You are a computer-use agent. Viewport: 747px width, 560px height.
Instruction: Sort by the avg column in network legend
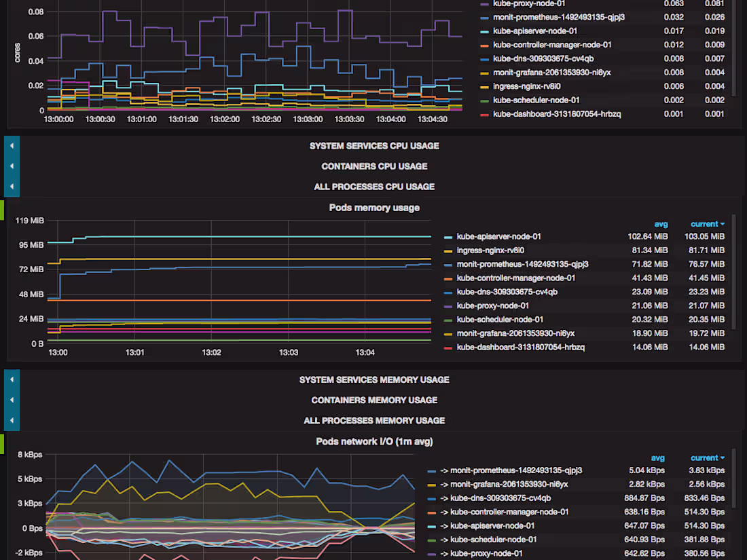pyautogui.click(x=657, y=458)
